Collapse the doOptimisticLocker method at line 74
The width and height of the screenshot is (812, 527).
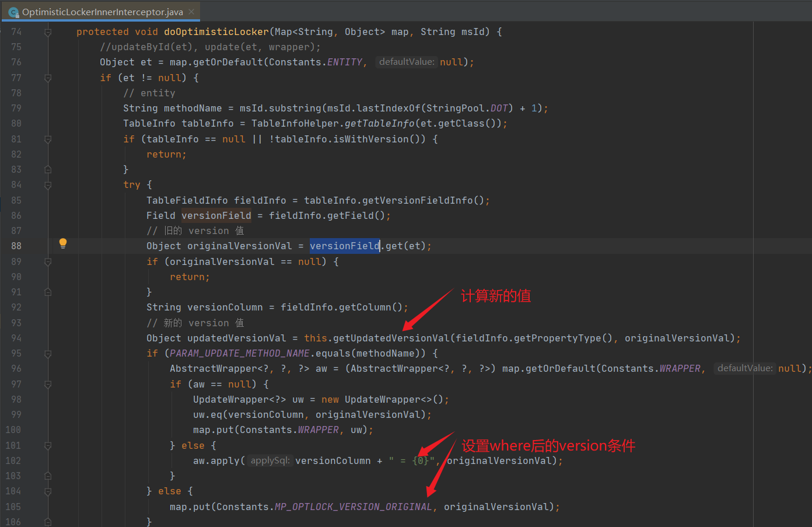[48, 32]
